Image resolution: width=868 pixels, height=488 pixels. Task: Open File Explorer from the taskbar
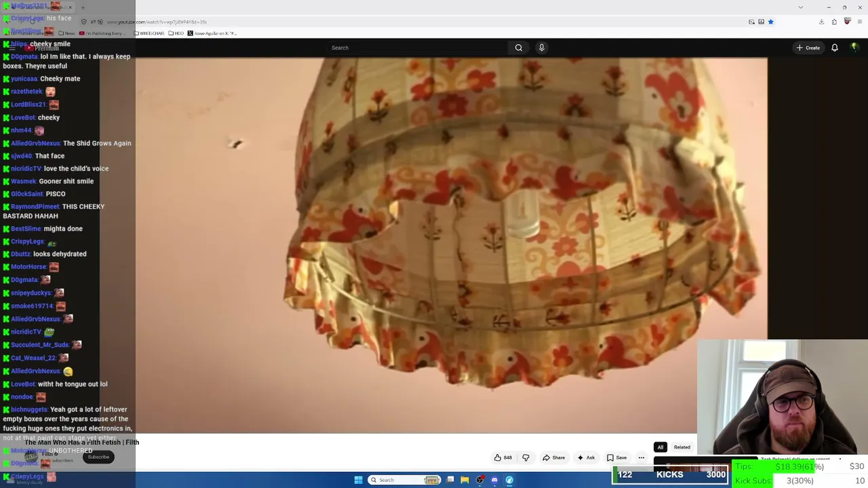pos(465,480)
